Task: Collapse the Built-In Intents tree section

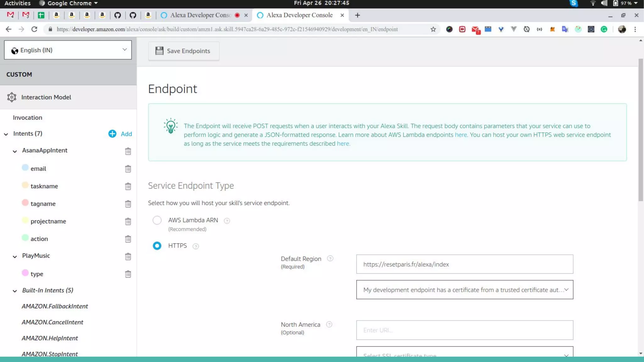Action: (15, 291)
